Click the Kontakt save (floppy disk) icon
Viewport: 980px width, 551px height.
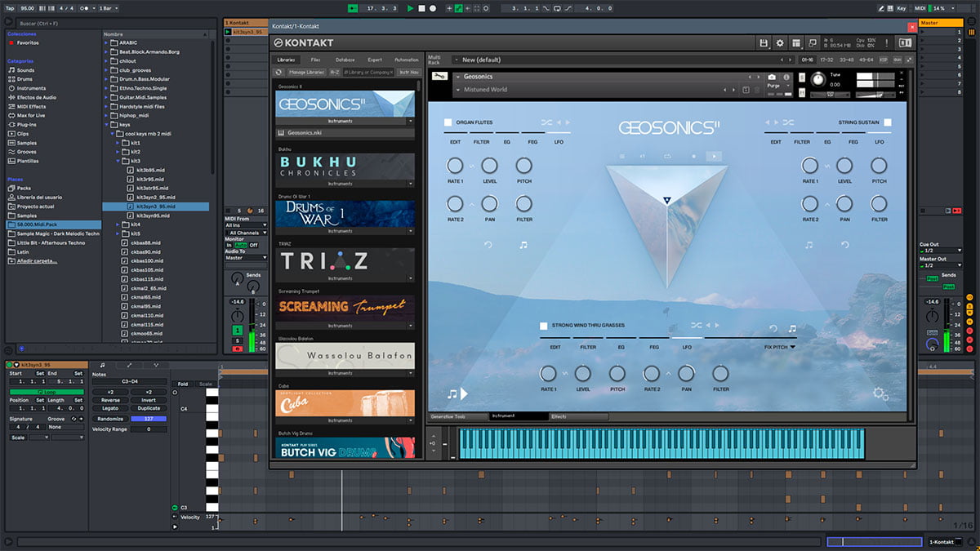763,42
